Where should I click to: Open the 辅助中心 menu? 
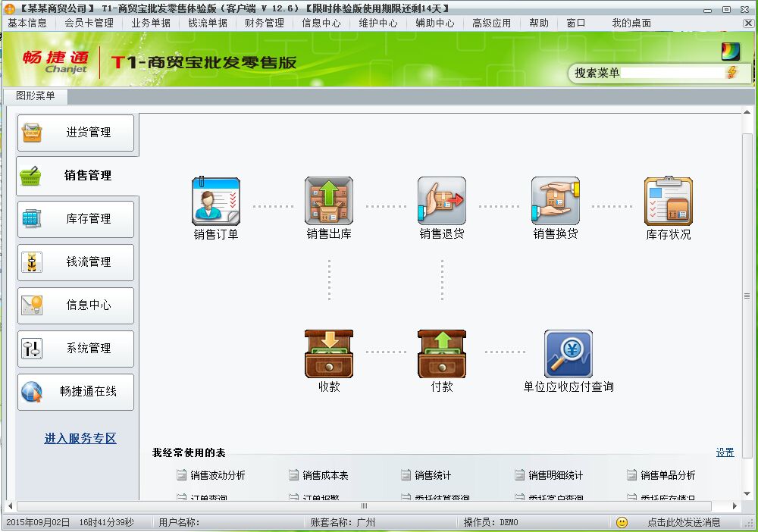(435, 23)
